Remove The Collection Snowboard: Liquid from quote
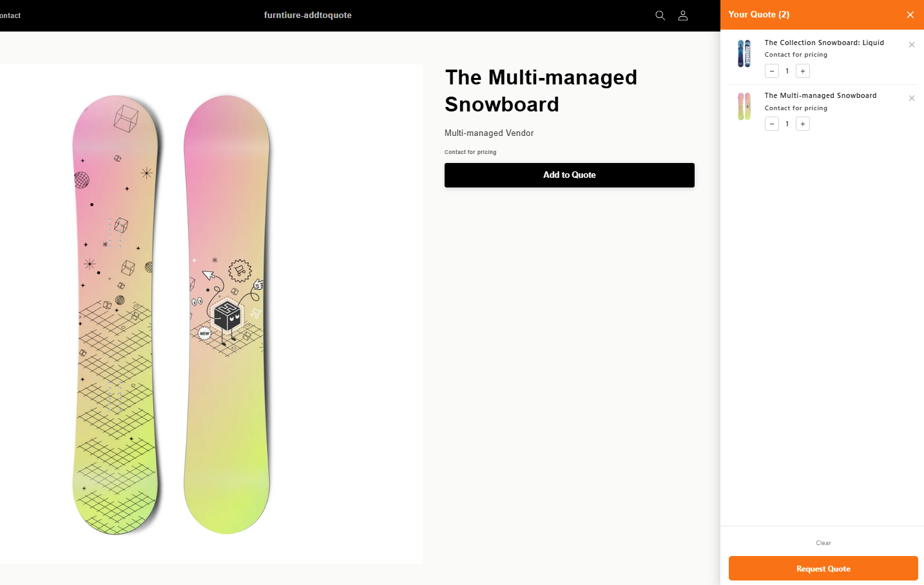Screen dimensions: 924x585 pos(912,44)
